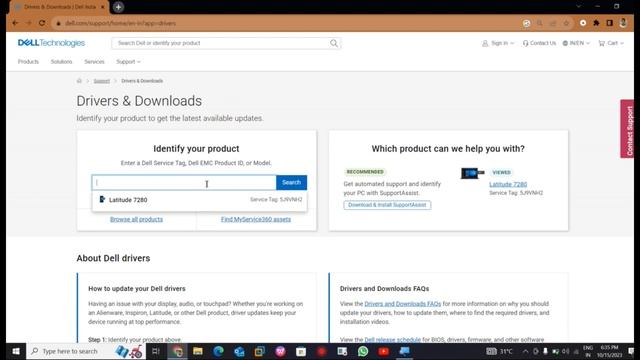Click the Support breadcrumb link

click(102, 81)
